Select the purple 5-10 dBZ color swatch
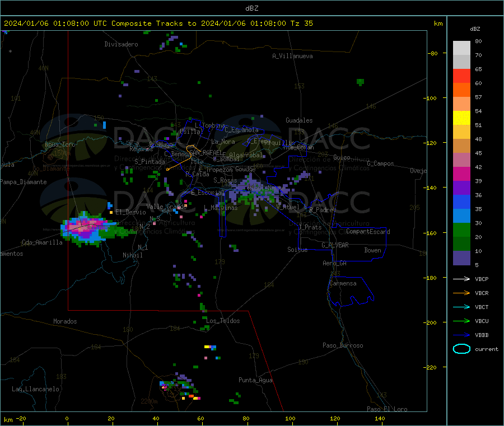Viewport: 504px width, 426px height. click(461, 258)
